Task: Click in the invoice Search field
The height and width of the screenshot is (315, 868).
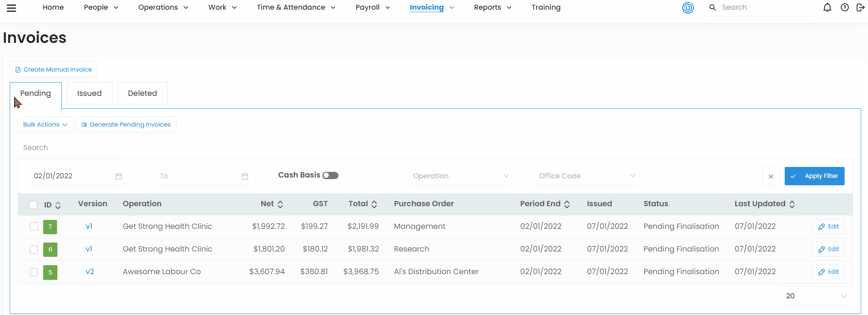Action: tap(66, 148)
